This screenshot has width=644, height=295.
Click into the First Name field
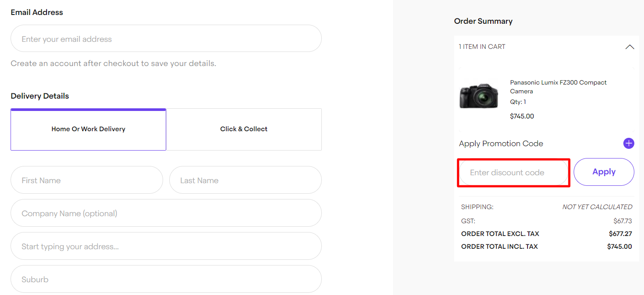87,180
